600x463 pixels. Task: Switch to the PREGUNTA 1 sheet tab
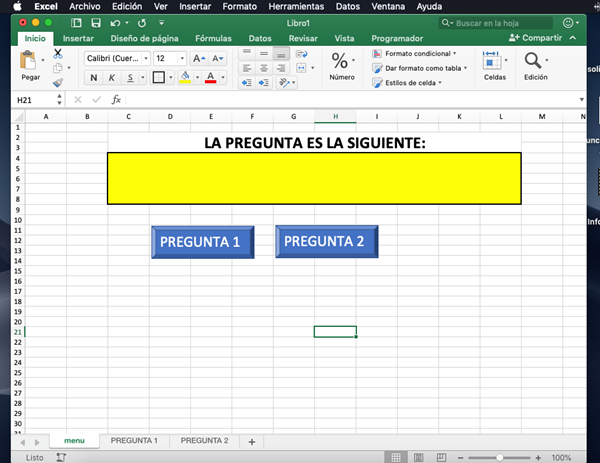(134, 441)
